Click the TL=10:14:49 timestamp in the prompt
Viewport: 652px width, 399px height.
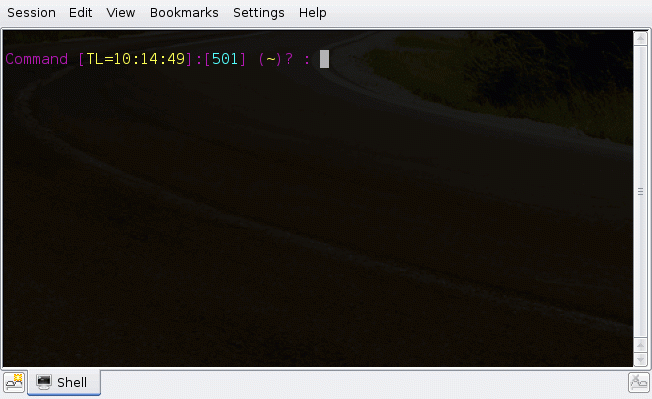136,59
